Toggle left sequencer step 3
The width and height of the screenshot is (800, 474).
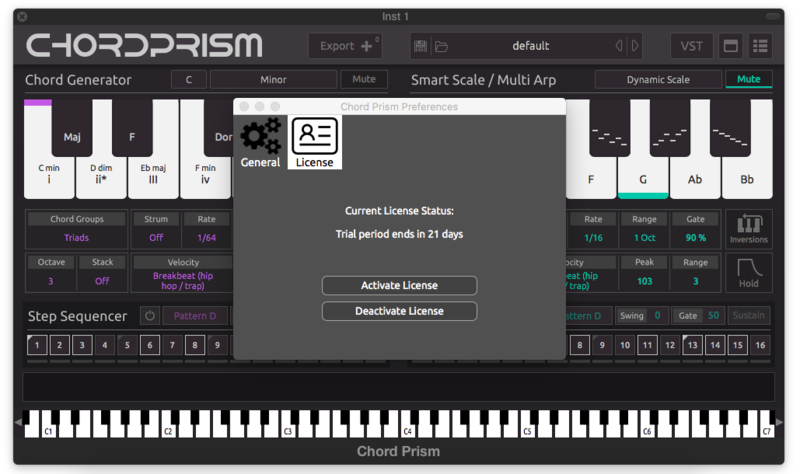[82, 345]
